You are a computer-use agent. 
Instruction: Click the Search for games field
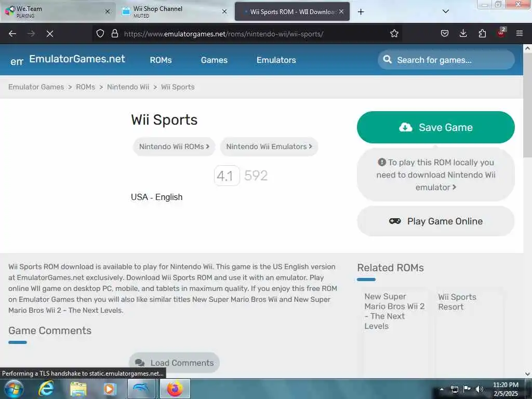click(446, 60)
